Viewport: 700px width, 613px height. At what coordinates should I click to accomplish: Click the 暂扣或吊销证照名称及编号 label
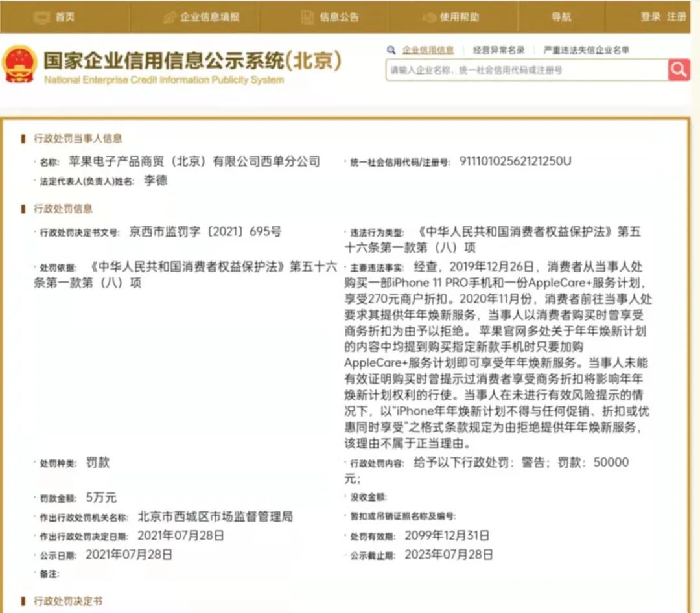402,516
